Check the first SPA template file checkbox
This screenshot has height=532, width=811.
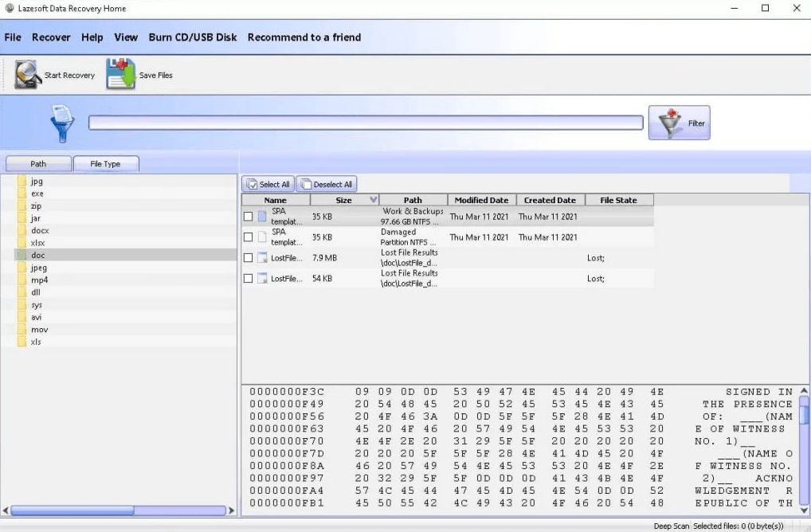[249, 217]
